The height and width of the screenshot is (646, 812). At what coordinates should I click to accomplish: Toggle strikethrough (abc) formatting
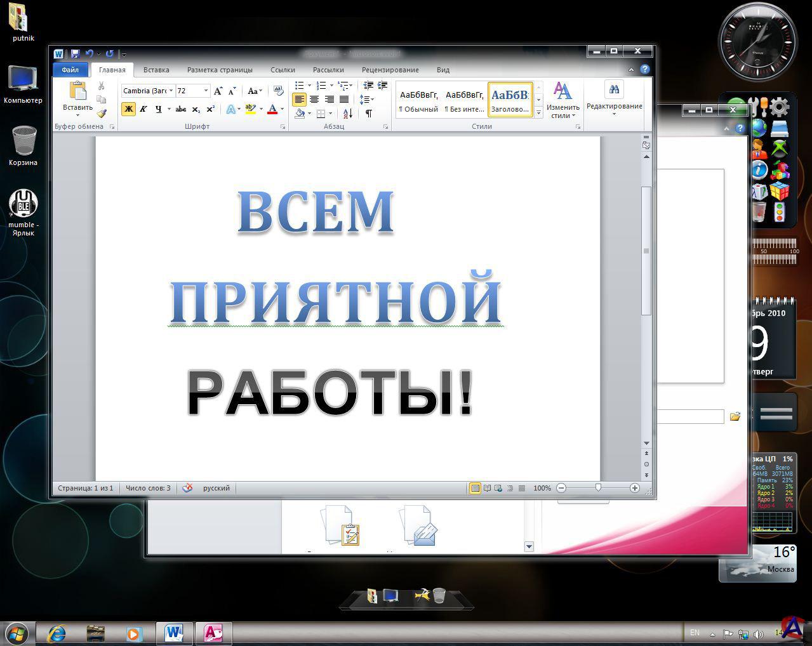[181, 109]
